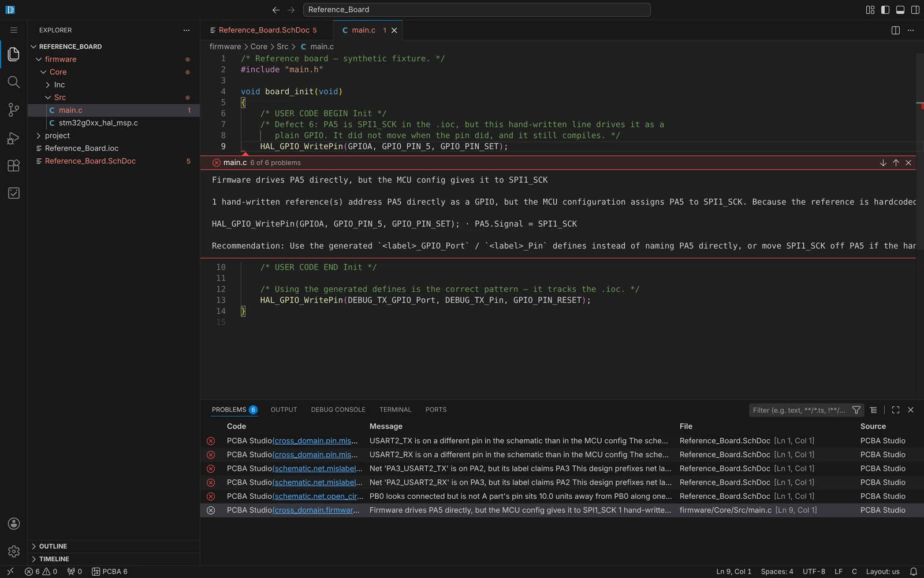Open the checklist view below Extensions

(14, 193)
